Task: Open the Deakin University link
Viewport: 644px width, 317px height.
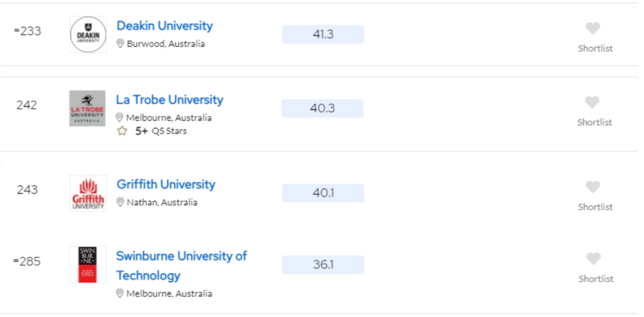Action: (x=165, y=26)
